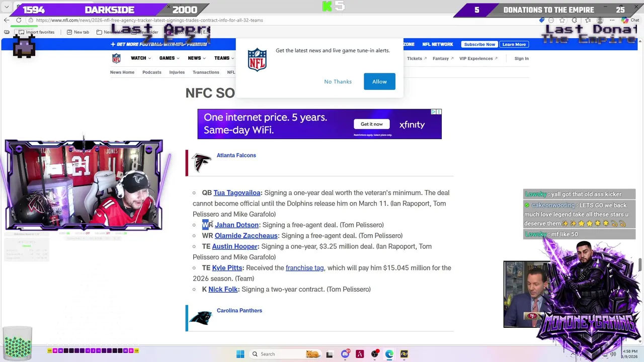Click the Learn More button

(x=514, y=44)
